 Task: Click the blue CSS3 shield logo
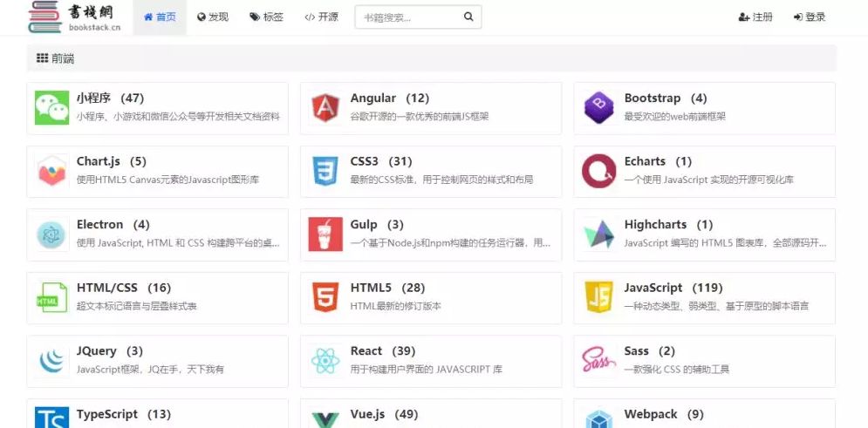pos(325,172)
